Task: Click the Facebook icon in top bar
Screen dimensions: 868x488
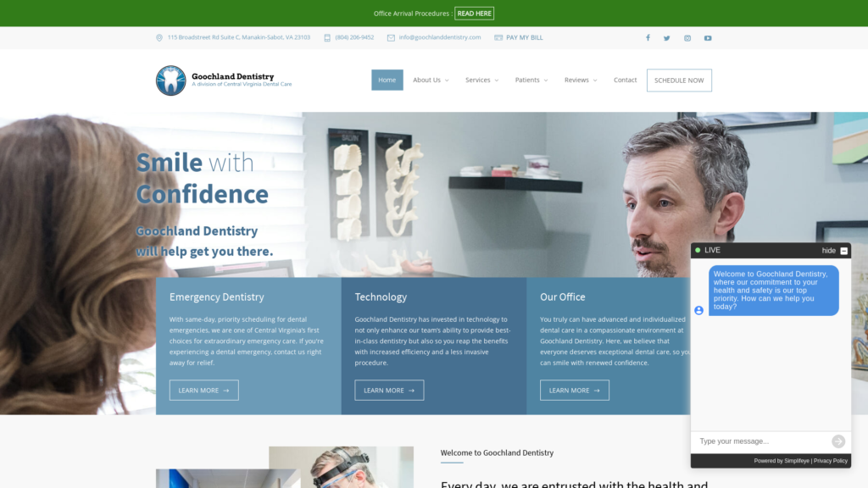Action: (648, 37)
